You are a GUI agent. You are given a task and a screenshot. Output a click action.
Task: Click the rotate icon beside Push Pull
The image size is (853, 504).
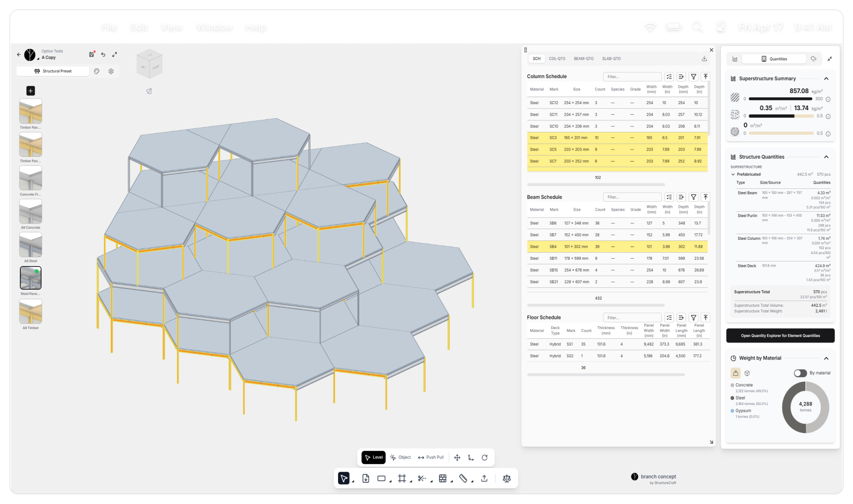click(484, 457)
